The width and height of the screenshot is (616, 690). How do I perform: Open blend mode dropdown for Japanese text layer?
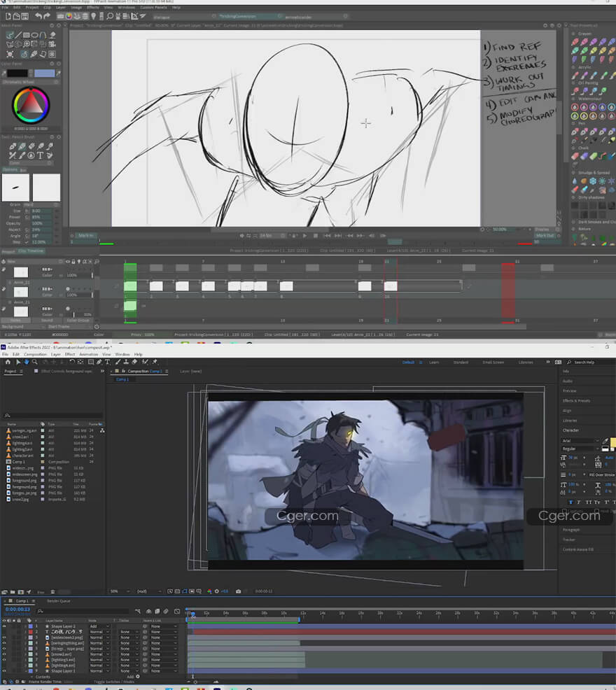pos(99,632)
